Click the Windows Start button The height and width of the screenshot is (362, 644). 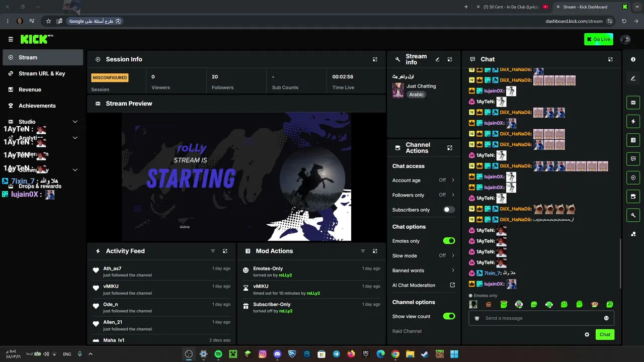[x=454, y=354]
